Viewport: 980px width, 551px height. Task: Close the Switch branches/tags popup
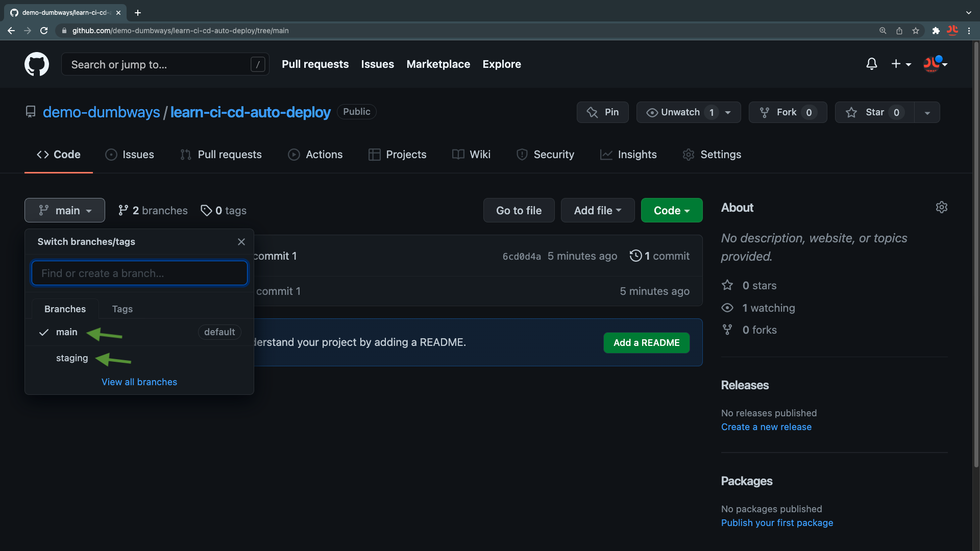[241, 242]
